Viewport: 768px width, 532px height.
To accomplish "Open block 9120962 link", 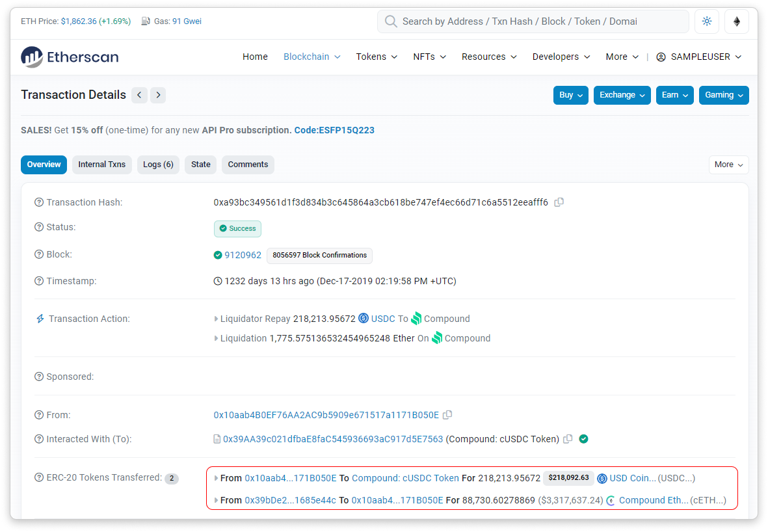I will [x=243, y=255].
